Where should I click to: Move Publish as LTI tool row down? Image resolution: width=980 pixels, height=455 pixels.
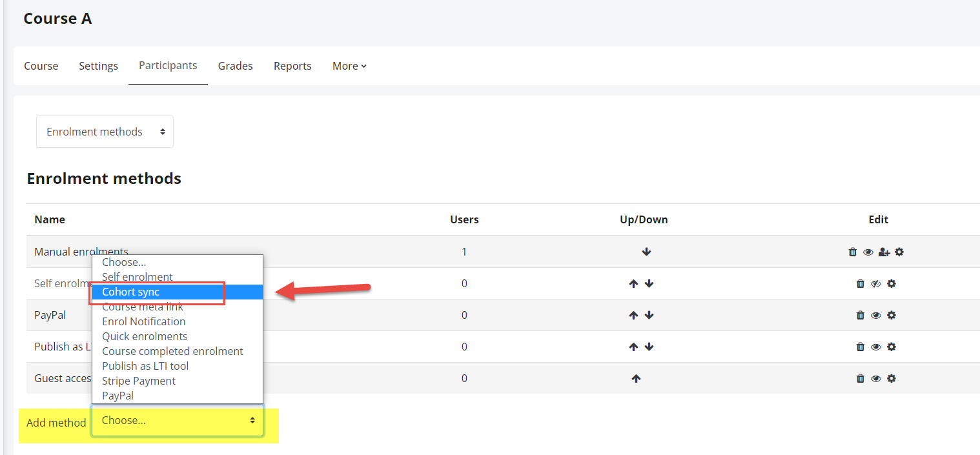click(649, 347)
